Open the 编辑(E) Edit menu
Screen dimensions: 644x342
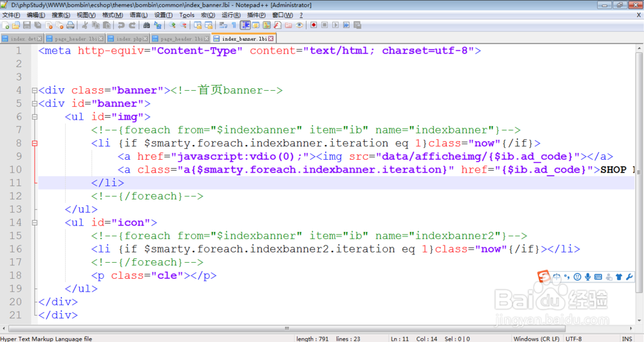[x=35, y=15]
